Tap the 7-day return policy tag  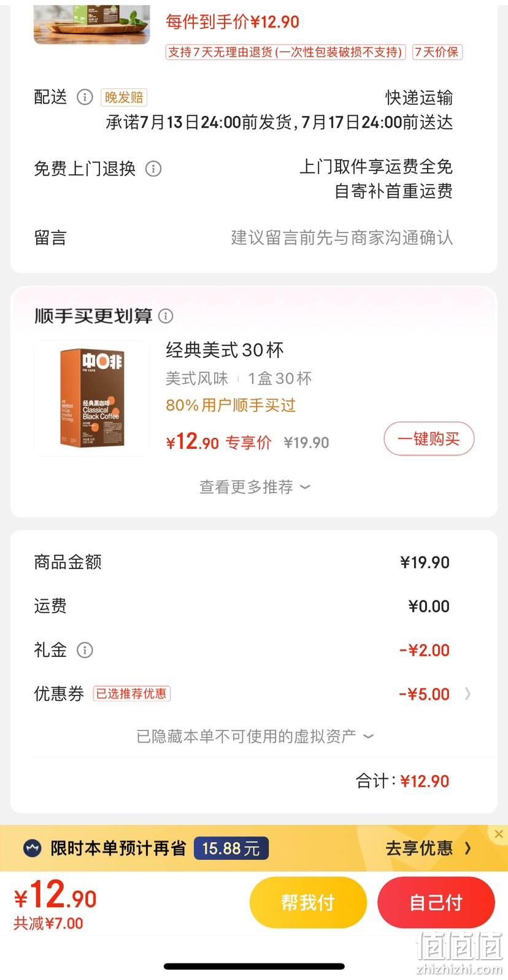point(285,52)
